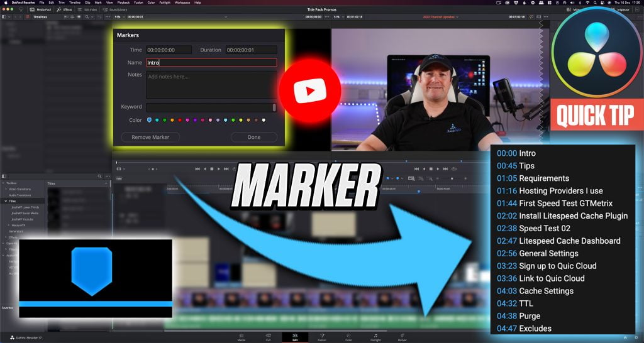
Task: Play the source viewer clip
Action: point(218,168)
